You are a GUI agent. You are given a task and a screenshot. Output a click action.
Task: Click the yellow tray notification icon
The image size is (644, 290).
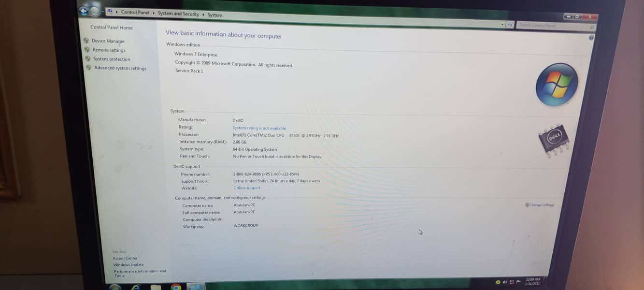click(x=498, y=282)
